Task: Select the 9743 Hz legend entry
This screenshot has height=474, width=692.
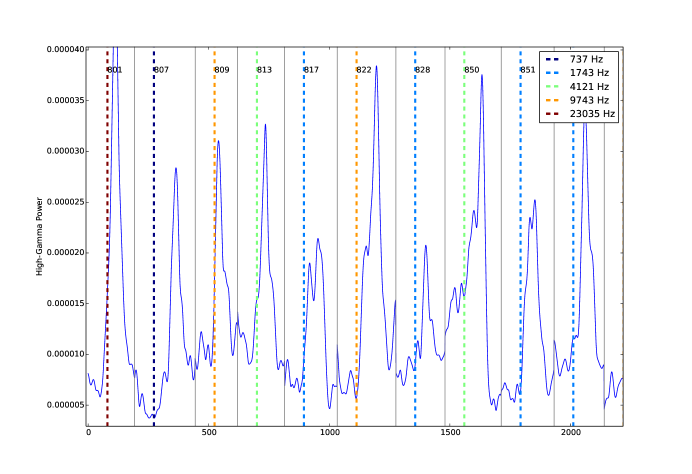Action: click(589, 100)
